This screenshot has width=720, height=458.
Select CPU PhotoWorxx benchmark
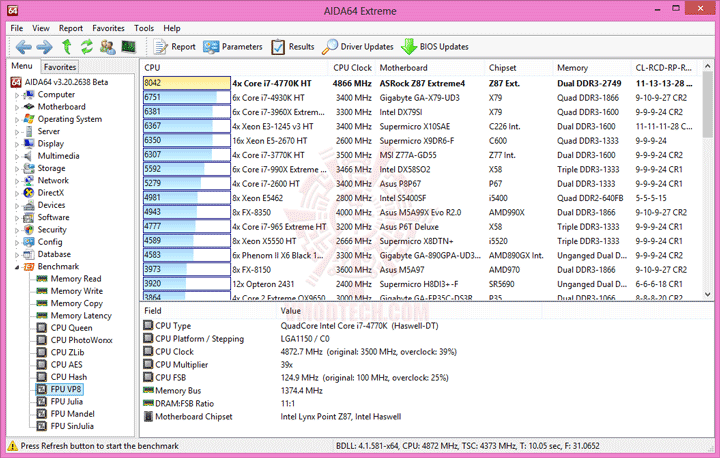click(x=81, y=340)
